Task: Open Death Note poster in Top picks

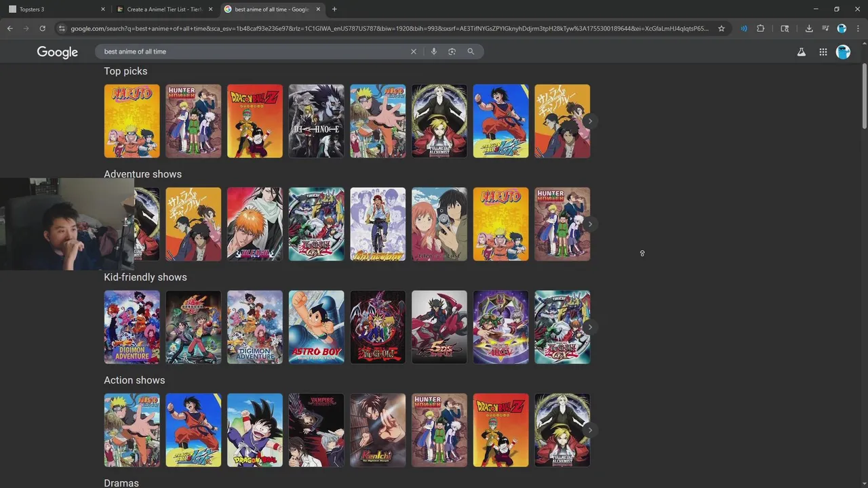Action: (317, 121)
